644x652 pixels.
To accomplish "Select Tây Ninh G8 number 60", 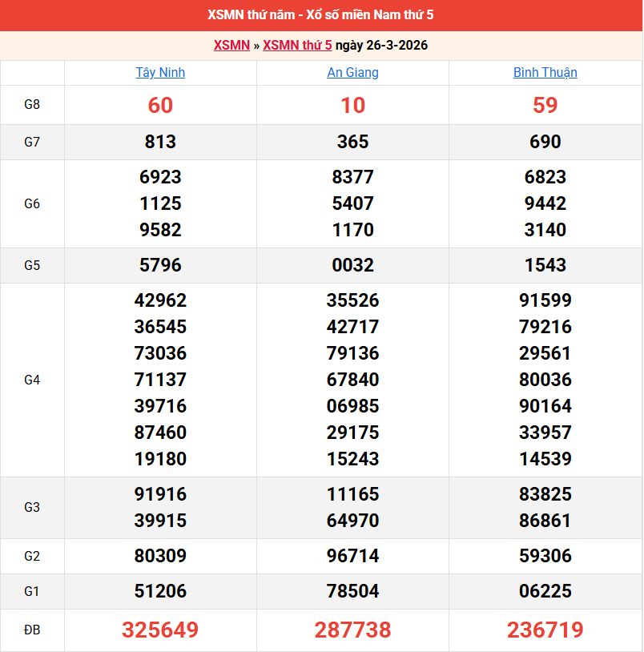I will pos(160,105).
